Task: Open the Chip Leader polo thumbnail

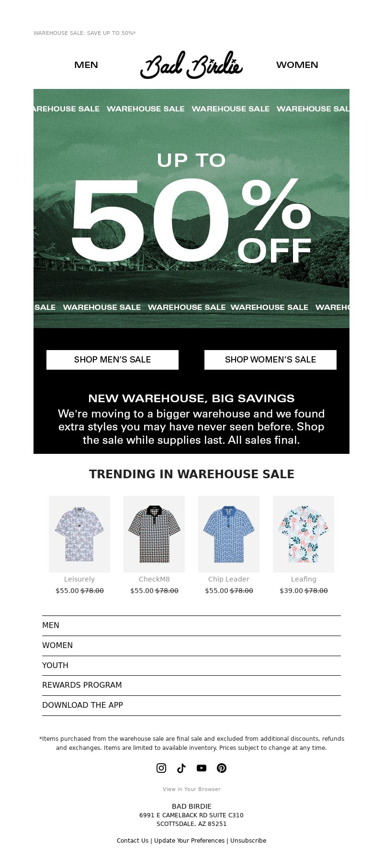Action: pos(229,534)
